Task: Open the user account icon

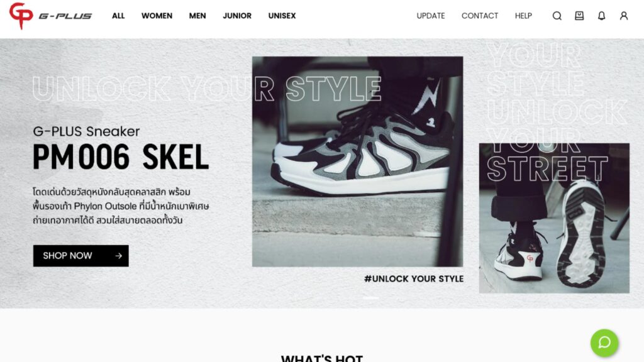Action: point(623,16)
